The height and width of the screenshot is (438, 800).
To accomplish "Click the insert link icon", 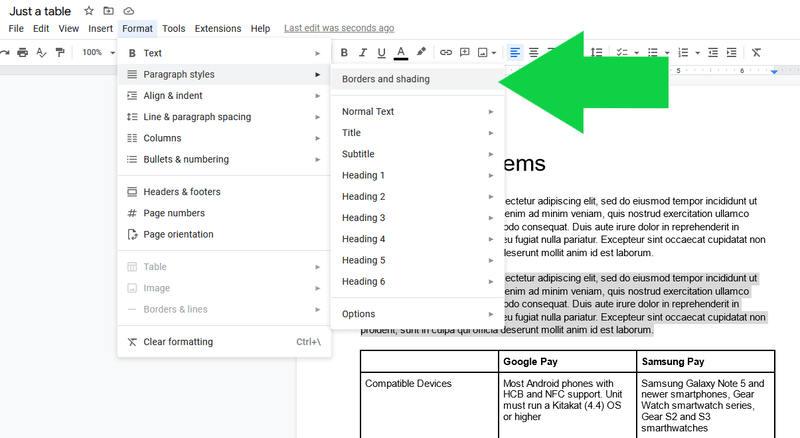I will 447,52.
